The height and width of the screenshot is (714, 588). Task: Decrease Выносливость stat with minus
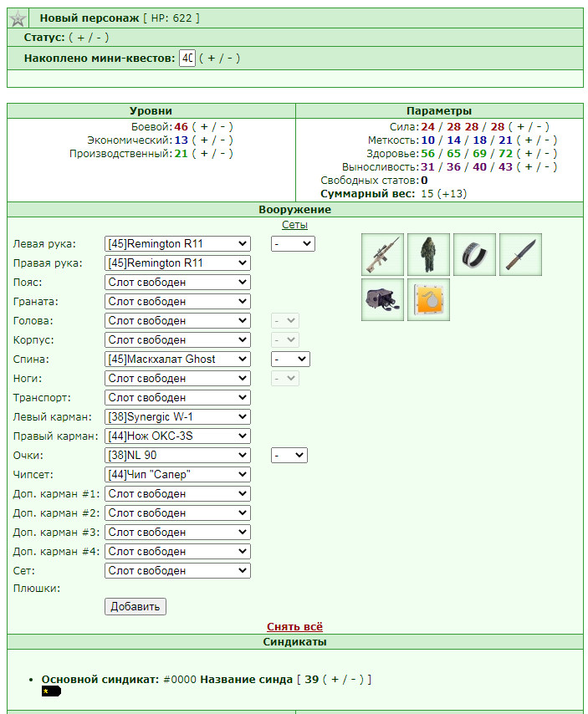point(546,166)
